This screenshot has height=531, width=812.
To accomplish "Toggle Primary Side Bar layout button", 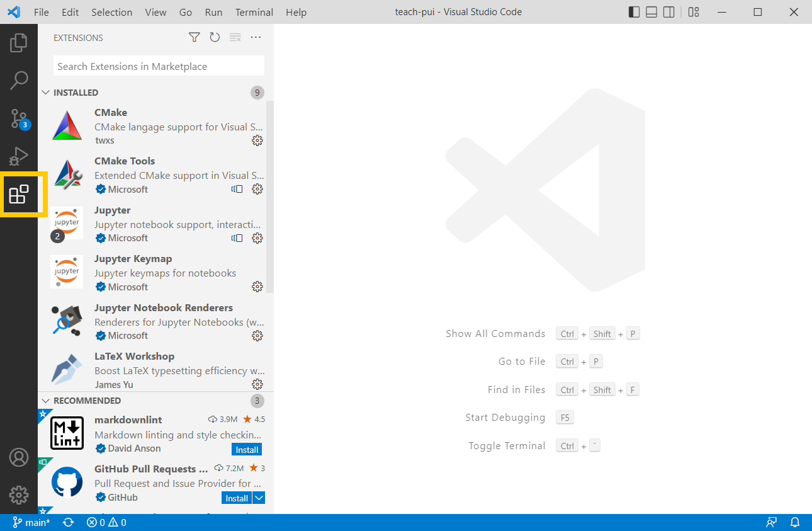I will (x=634, y=12).
